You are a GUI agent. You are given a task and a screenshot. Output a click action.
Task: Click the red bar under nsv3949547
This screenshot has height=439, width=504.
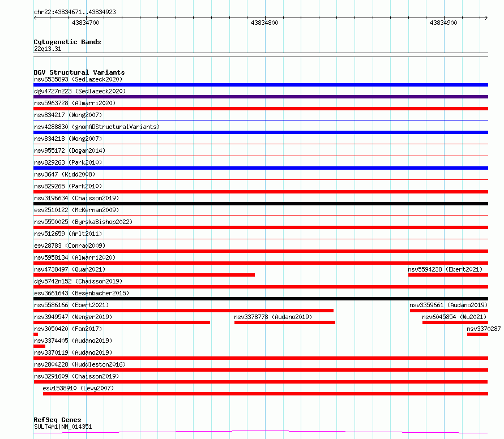tap(122, 322)
